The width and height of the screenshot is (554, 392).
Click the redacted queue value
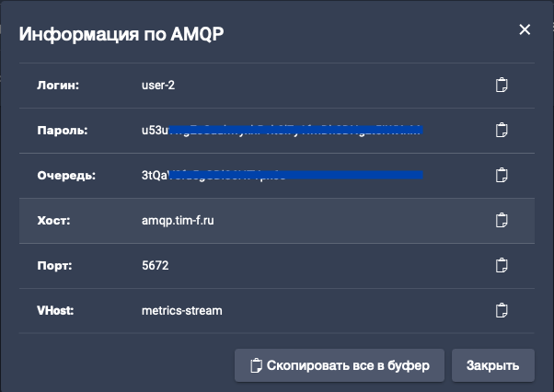point(276,175)
